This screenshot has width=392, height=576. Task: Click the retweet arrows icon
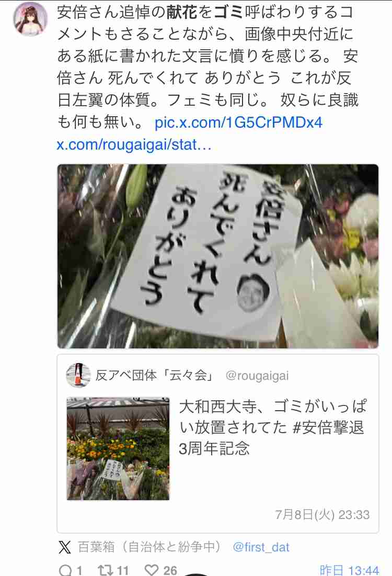click(x=105, y=570)
